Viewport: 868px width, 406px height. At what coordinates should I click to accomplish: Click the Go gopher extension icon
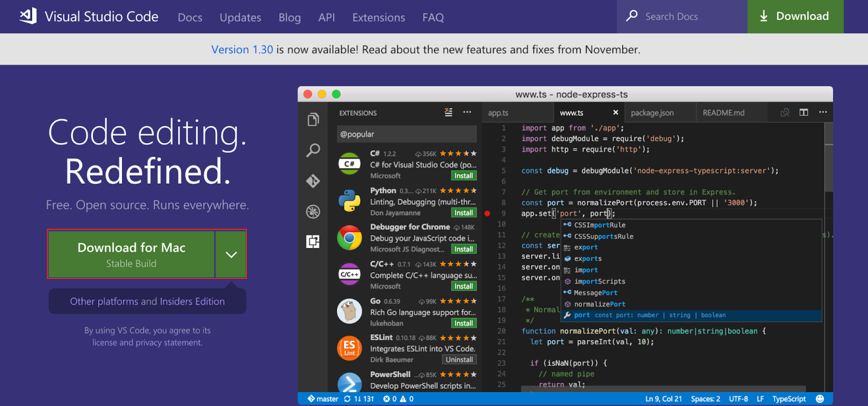pyautogui.click(x=349, y=311)
